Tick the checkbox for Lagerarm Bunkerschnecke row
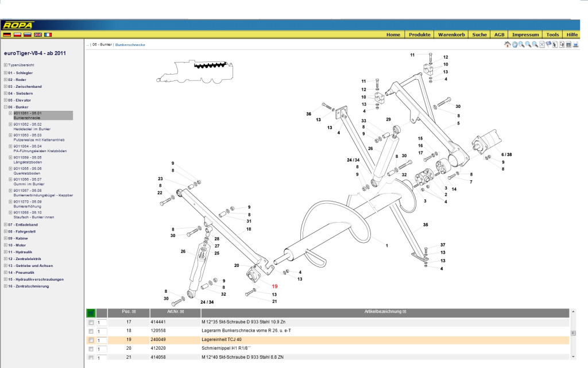The image size is (588, 368). pos(91,331)
